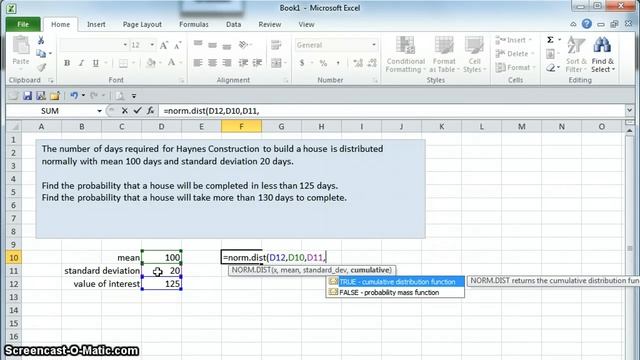Viewport: 640px width, 360px height.
Task: Switch to the View tab
Action: click(306, 24)
